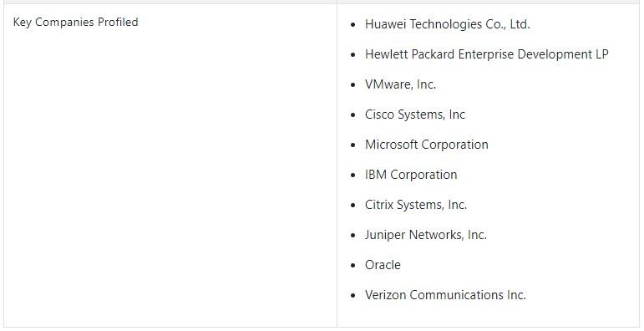Image resolution: width=644 pixels, height=331 pixels.
Task: Select Huawei Technologies Co., Ltd. entry
Action: (447, 24)
